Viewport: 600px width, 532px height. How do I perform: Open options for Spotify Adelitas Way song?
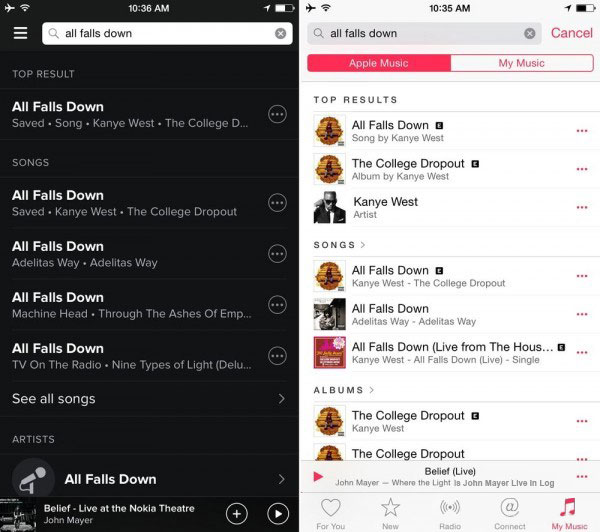pos(277,254)
